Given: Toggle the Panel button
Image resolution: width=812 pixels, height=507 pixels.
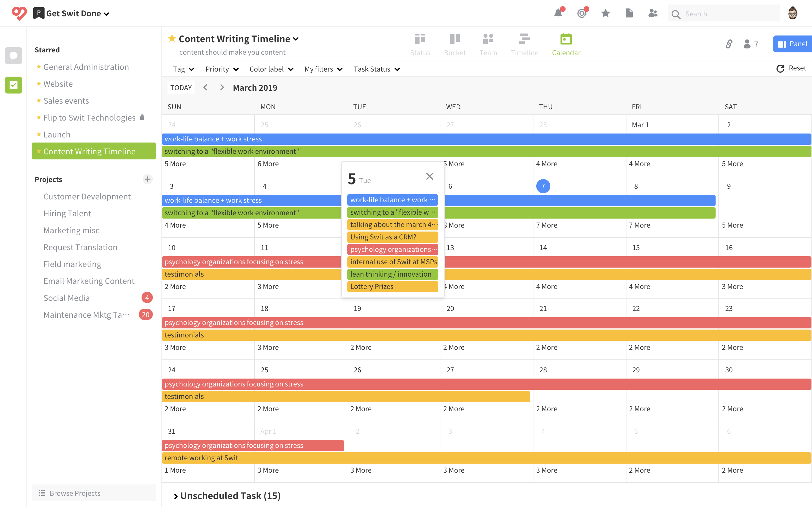Looking at the screenshot, I should (793, 44).
